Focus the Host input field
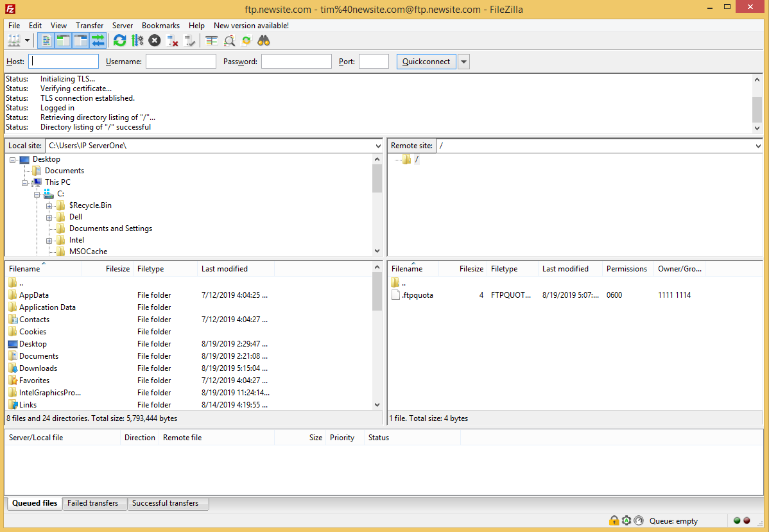The height and width of the screenshot is (532, 769). (64, 62)
